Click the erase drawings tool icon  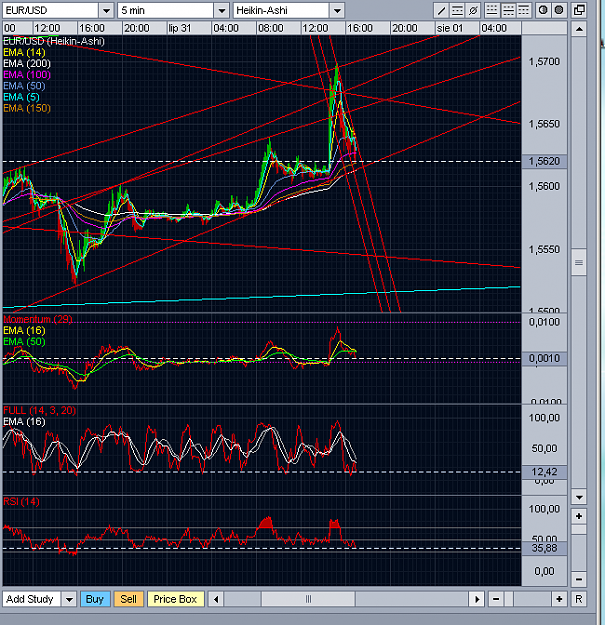click(x=473, y=10)
